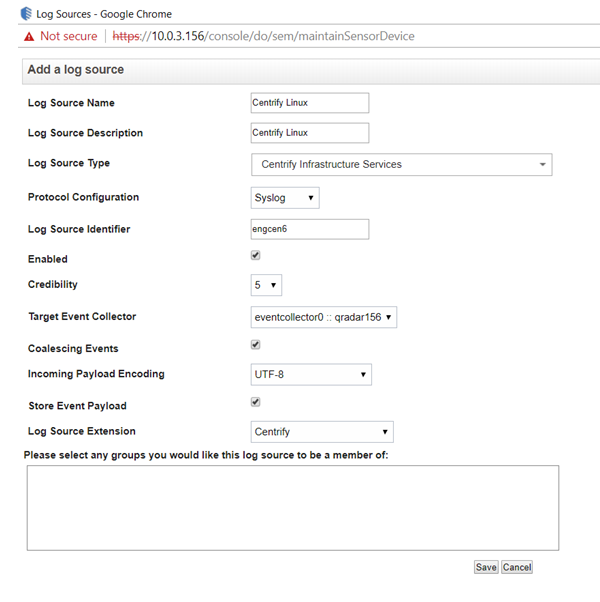Image resolution: width=600 pixels, height=602 pixels.
Task: Toggle the Enabled checkbox
Action: [256, 256]
